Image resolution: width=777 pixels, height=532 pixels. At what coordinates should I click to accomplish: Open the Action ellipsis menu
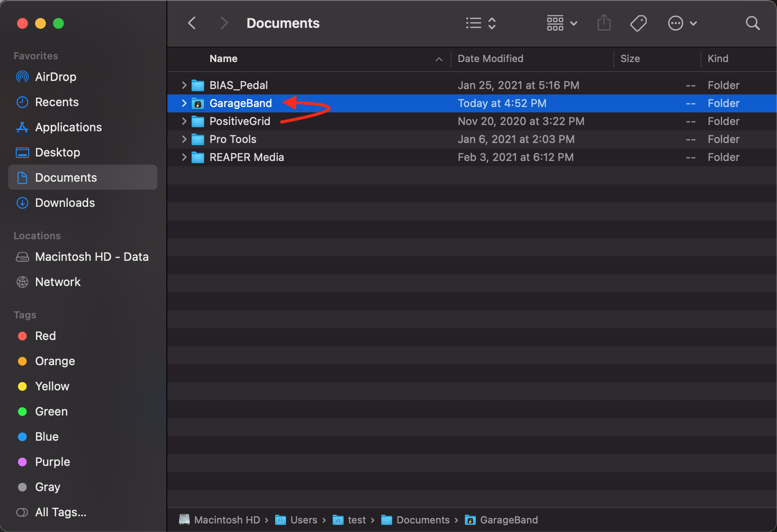(x=682, y=23)
